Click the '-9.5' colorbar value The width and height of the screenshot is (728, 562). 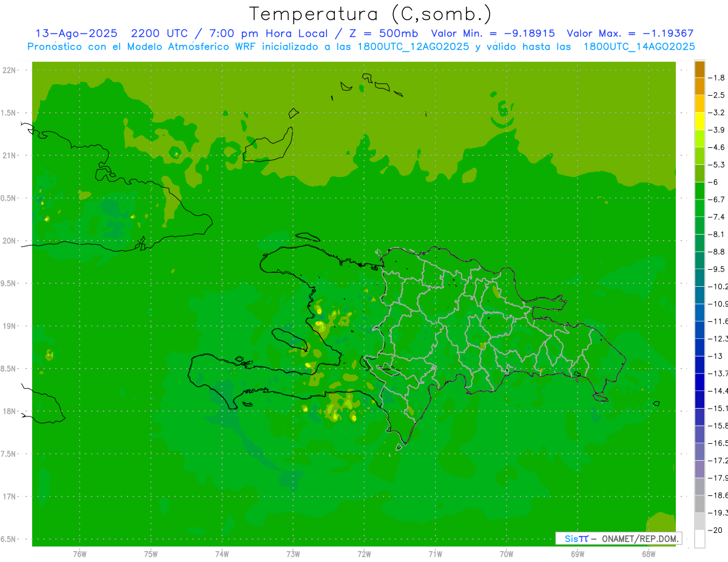click(717, 269)
